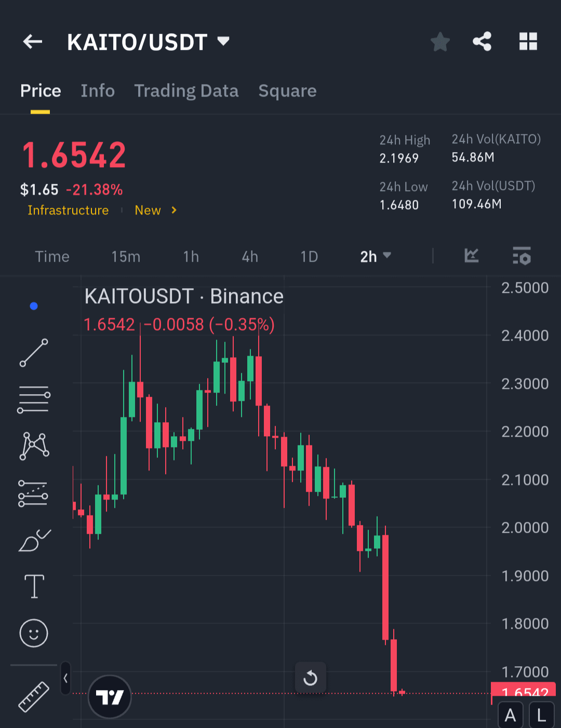561x728 pixels.
Task: Open the chart settings icon
Action: 522,256
